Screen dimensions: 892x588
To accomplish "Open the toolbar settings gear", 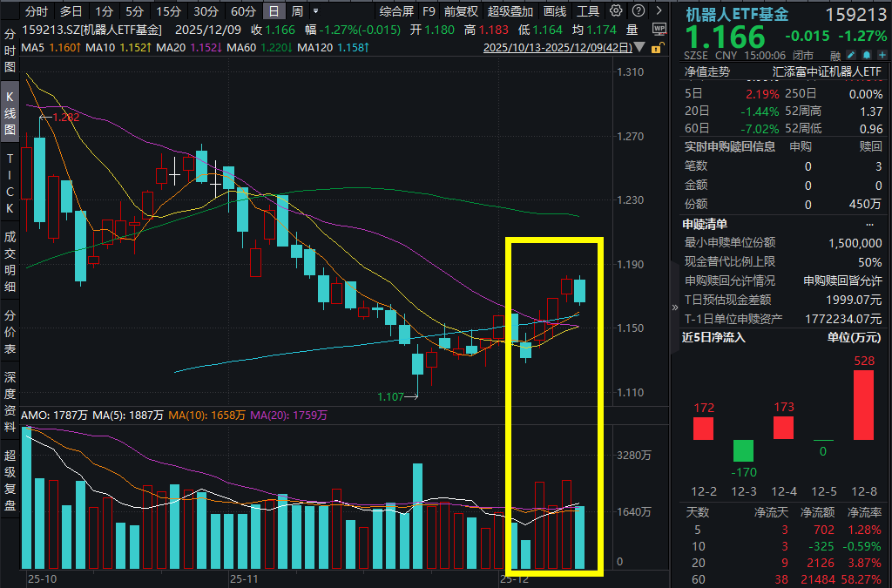I will pyautogui.click(x=616, y=11).
